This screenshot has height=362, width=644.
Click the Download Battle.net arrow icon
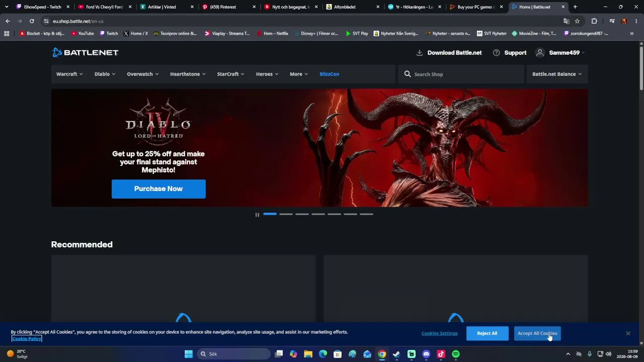click(x=420, y=53)
